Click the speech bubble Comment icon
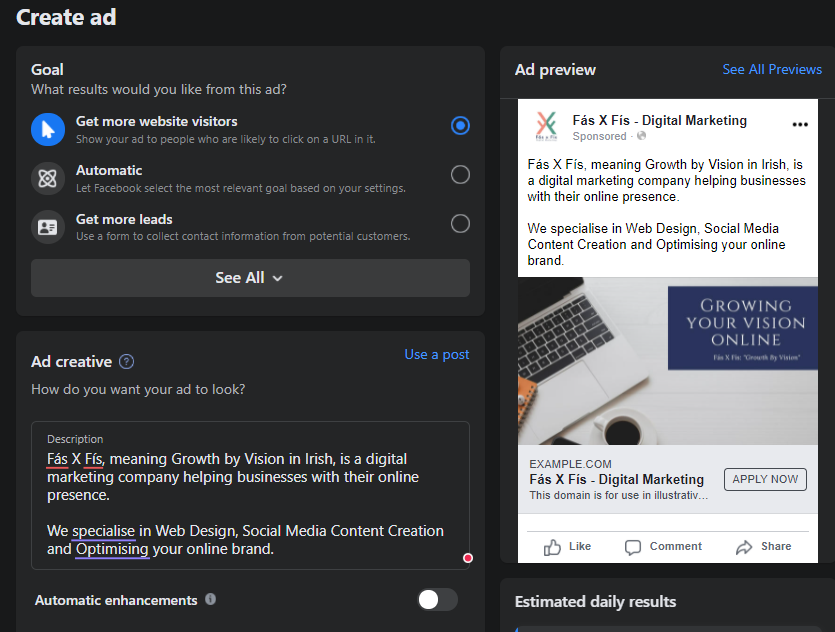This screenshot has width=835, height=632. 633,547
